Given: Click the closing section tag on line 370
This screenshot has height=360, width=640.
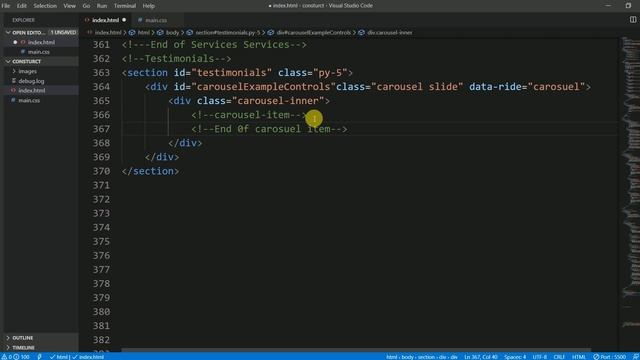Looking at the screenshot, I should [150, 171].
